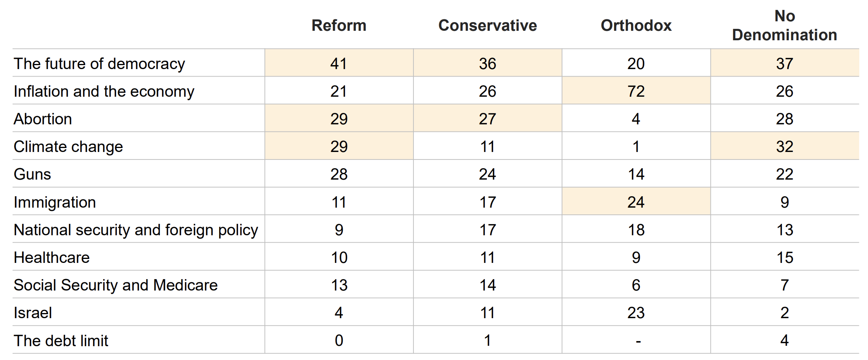The width and height of the screenshot is (868, 360).
Task: Click the No Denomination column header
Action: 785,26
